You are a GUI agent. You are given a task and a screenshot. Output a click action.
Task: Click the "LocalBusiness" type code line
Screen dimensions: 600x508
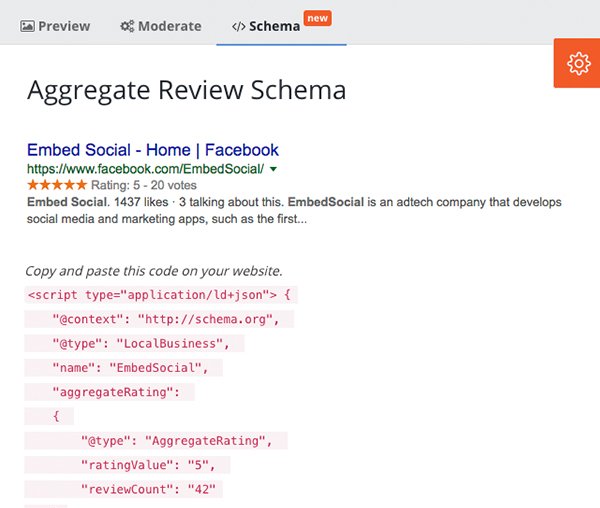click(134, 344)
